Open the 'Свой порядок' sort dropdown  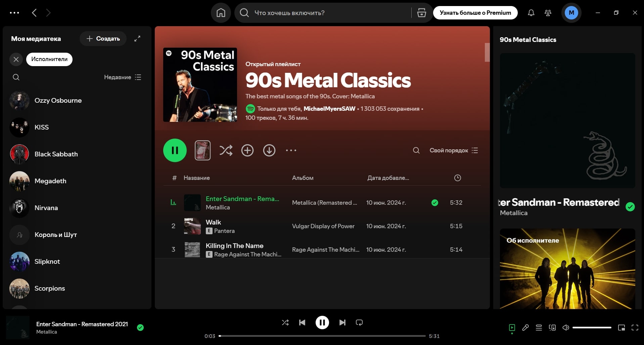(x=454, y=150)
